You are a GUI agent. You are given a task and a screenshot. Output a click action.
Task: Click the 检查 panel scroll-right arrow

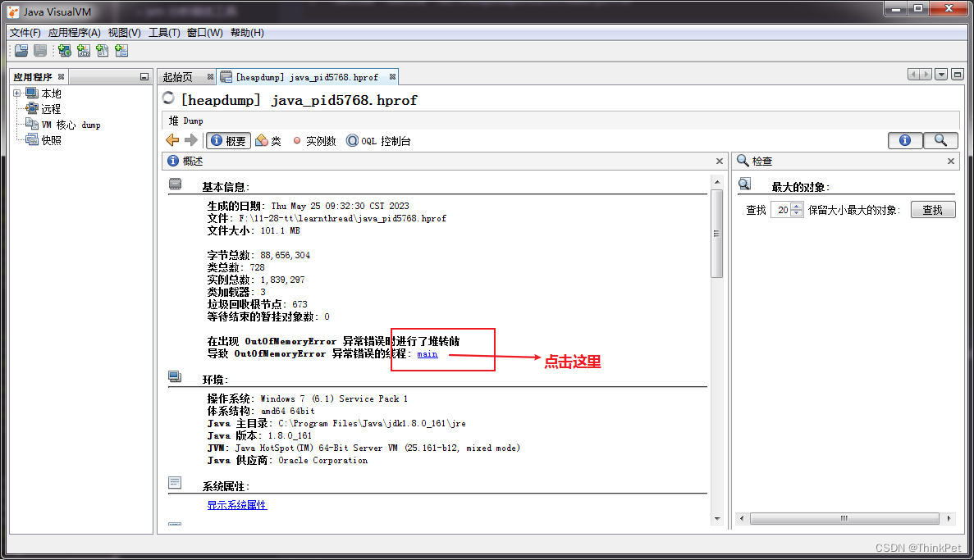[x=949, y=518]
